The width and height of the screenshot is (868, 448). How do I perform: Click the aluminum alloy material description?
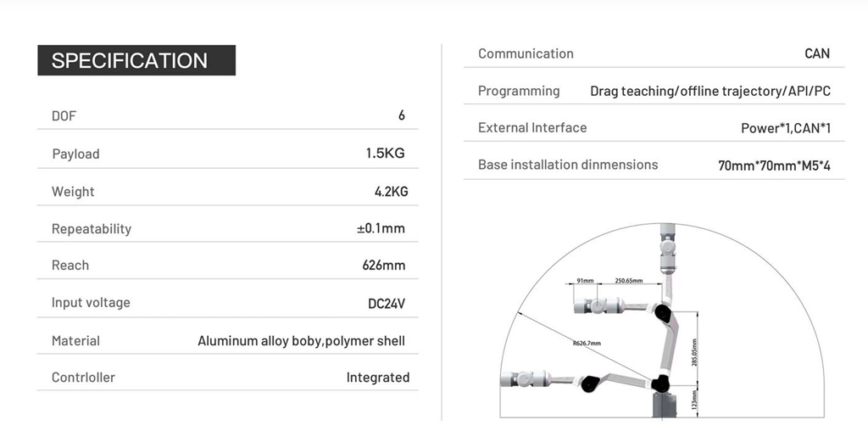coord(301,341)
